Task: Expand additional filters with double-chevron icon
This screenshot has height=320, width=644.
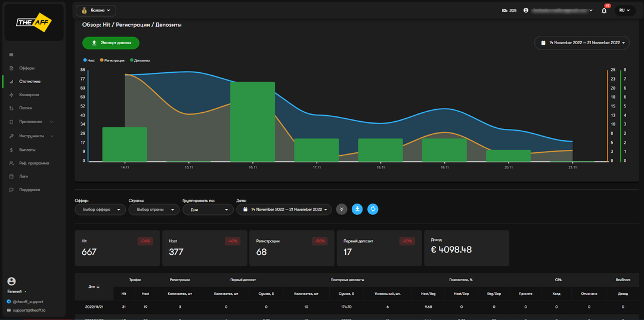Action: (342, 209)
